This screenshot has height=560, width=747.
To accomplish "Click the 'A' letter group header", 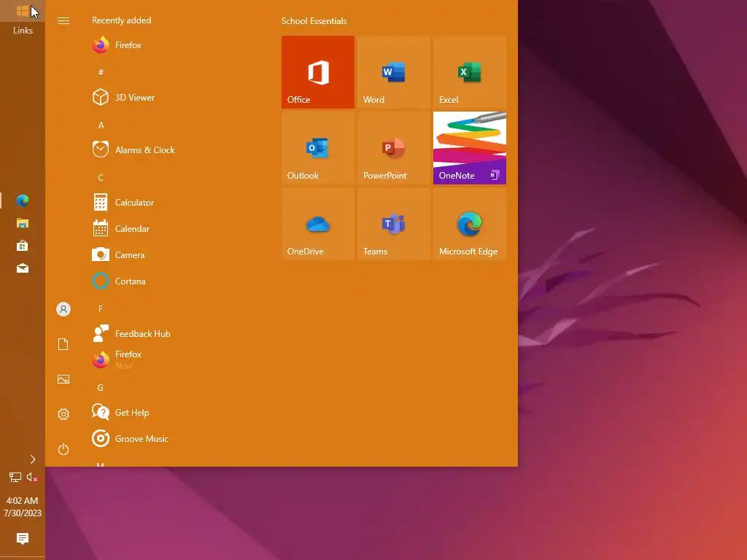I will coord(101,125).
